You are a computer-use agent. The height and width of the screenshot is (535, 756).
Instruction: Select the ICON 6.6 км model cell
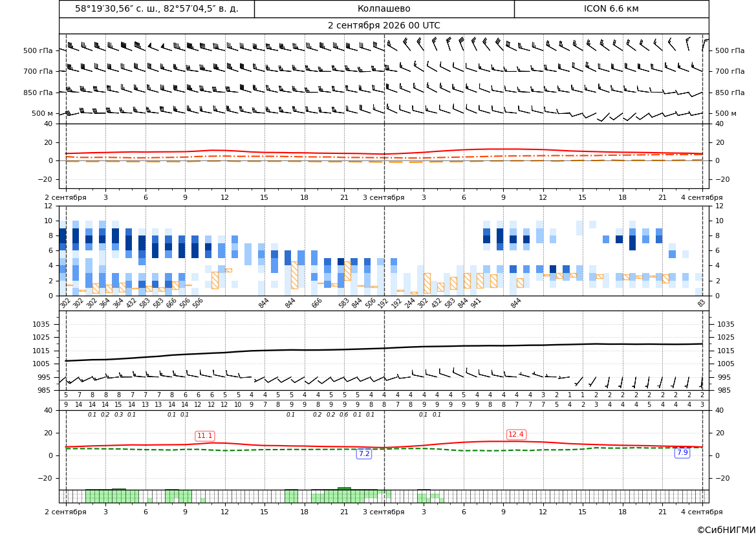(611, 8)
